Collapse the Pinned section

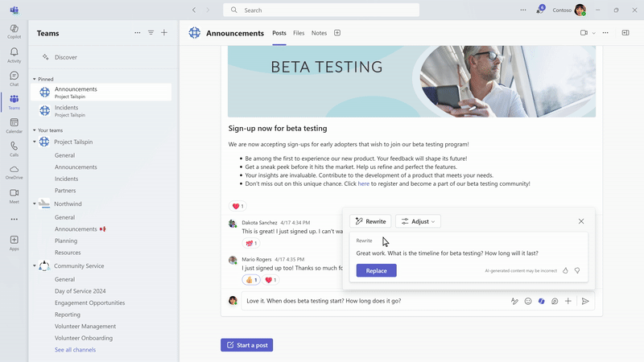[x=35, y=80]
